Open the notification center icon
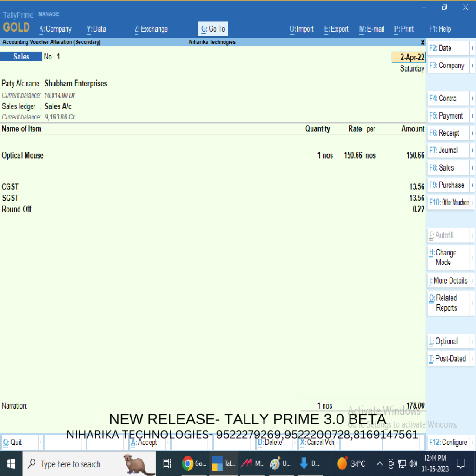476x476 pixels. pyautogui.click(x=461, y=464)
